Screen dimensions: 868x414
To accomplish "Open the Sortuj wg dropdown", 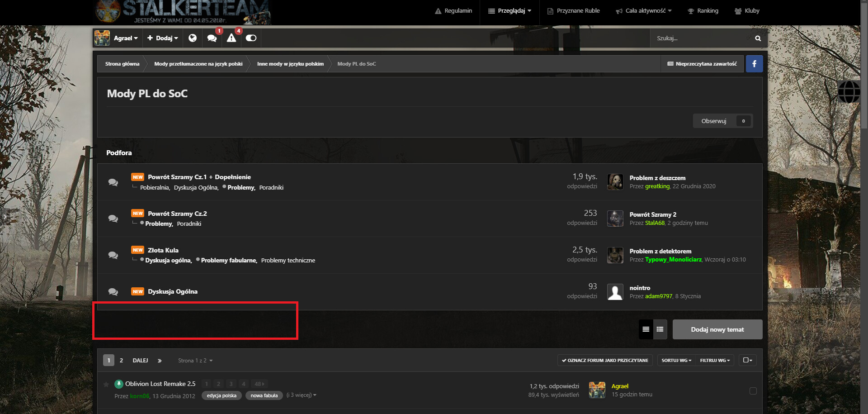I will point(676,360).
